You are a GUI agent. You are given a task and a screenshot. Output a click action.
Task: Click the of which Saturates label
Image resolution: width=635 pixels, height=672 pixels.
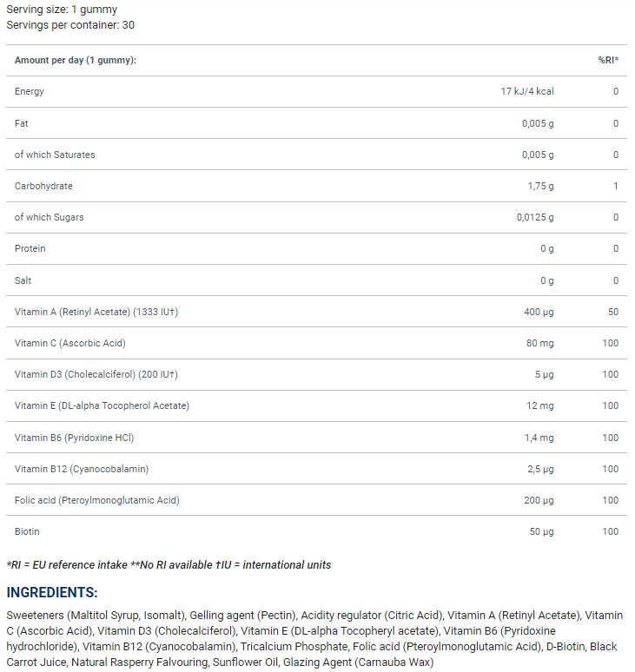click(x=55, y=155)
